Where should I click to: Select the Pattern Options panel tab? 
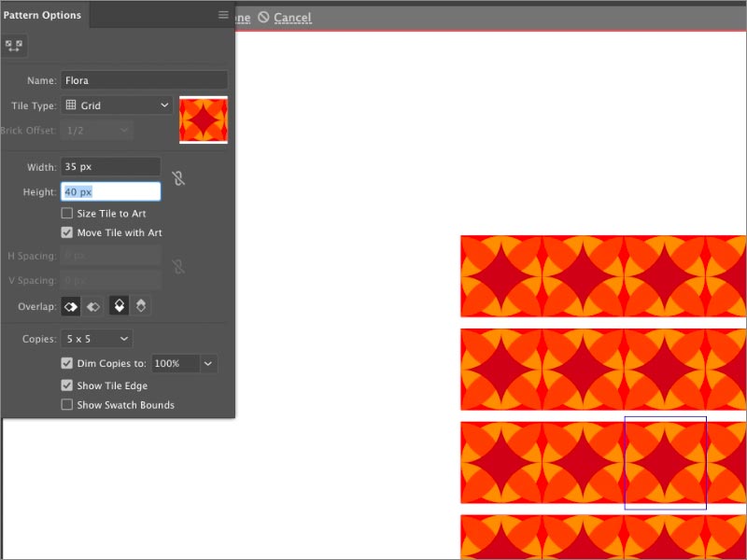coord(42,15)
